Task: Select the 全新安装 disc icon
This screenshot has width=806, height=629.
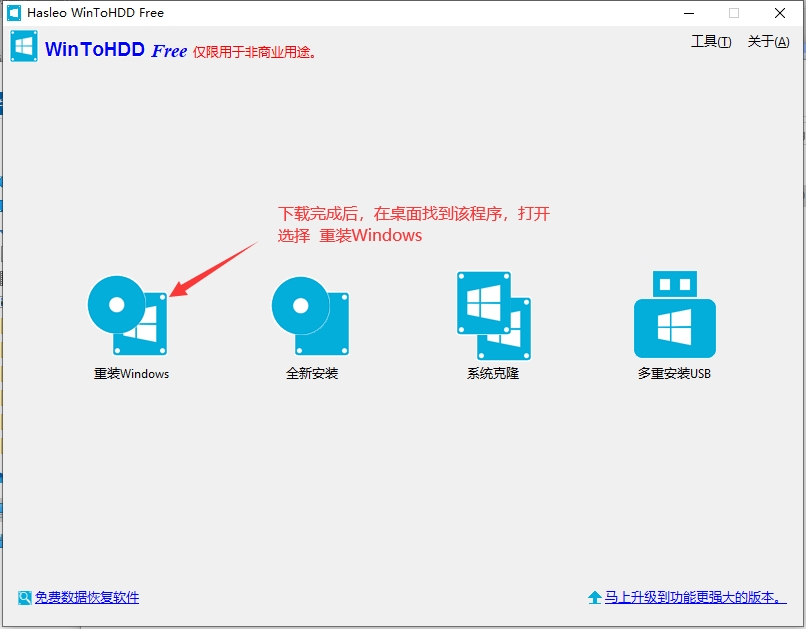Action: [x=311, y=315]
